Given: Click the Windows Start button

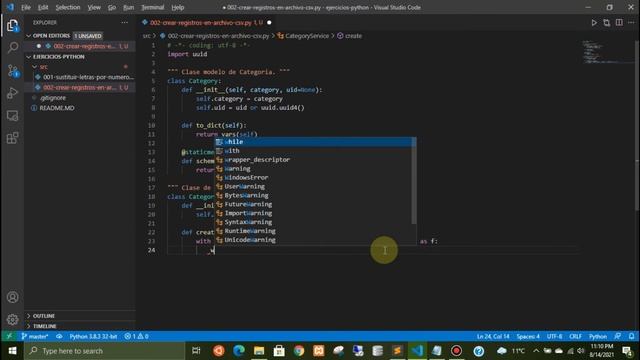Looking at the screenshot, I should pyautogui.click(x=12, y=351).
